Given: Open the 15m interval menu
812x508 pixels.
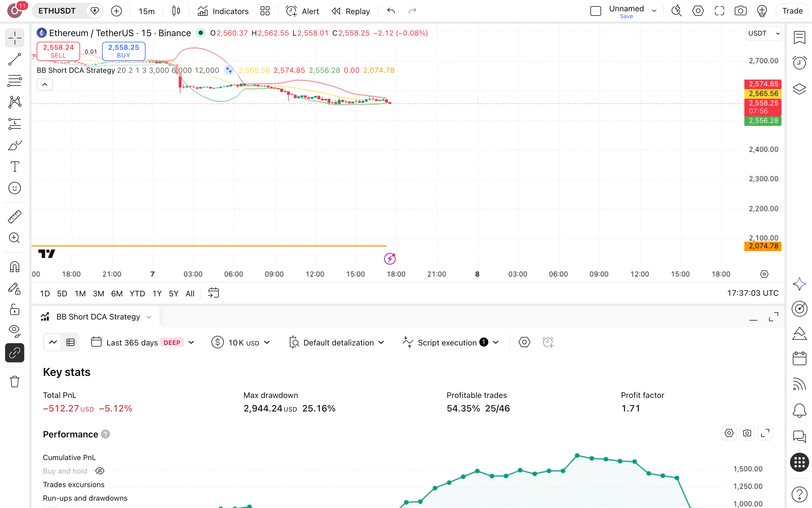Looking at the screenshot, I should tap(147, 11).
